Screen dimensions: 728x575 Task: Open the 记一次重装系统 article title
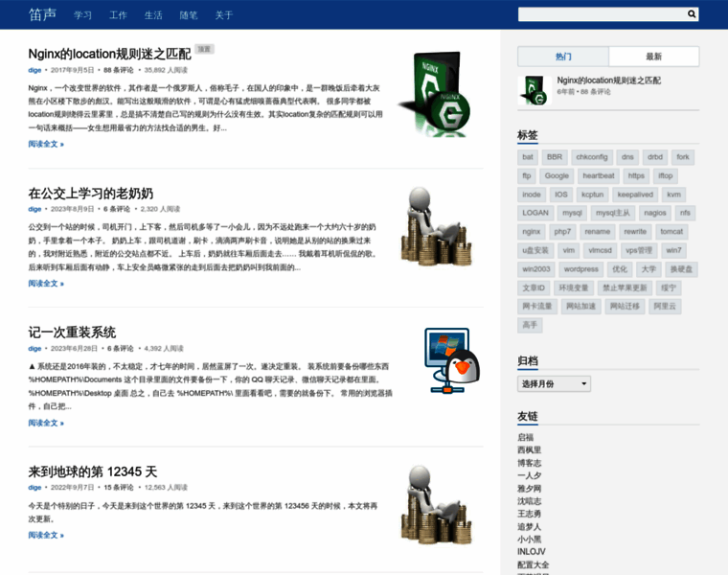[x=72, y=332]
